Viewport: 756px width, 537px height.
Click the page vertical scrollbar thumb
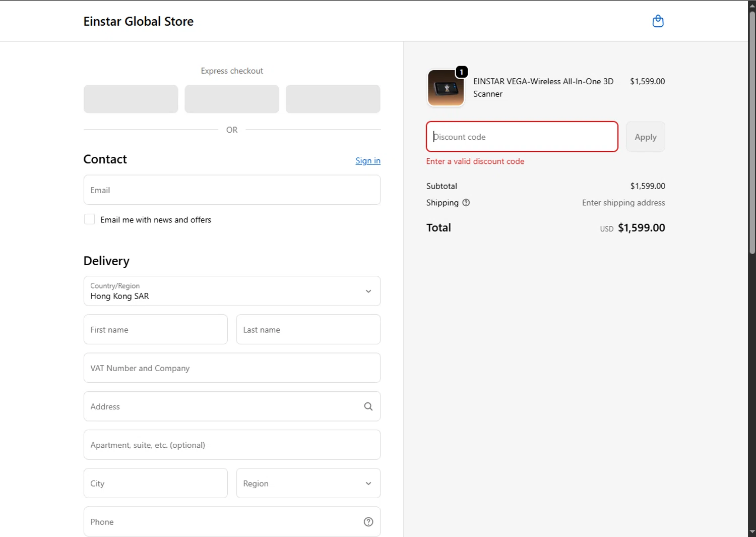coord(752,132)
